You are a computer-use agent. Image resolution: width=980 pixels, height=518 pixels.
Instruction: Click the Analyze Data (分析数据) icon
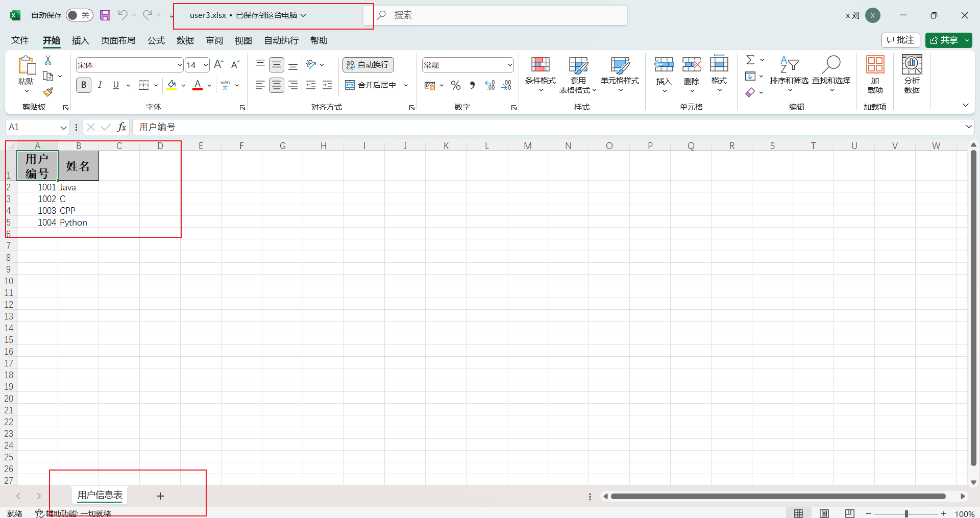(912, 74)
